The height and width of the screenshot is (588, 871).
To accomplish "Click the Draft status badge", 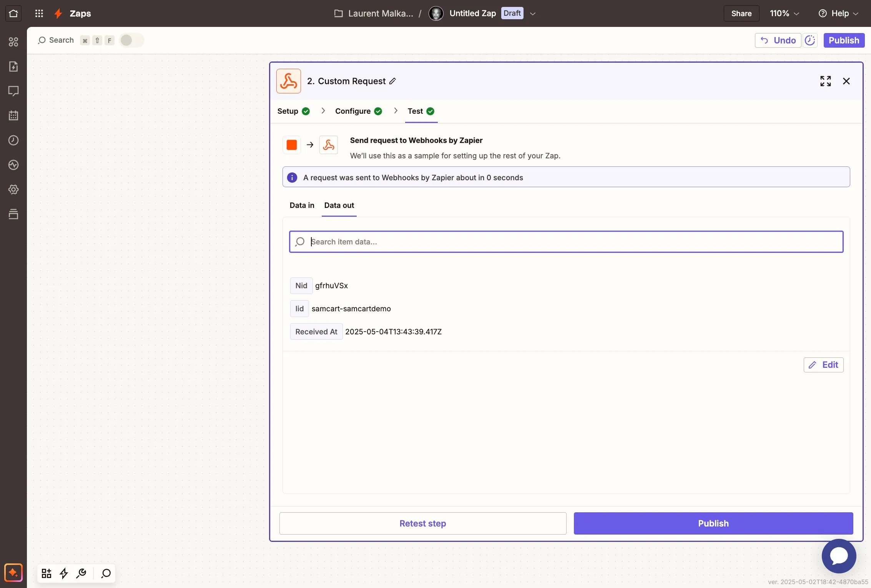I will (x=512, y=13).
